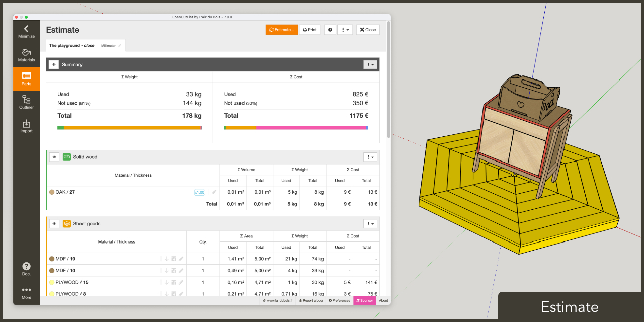Edit the OAK / 27 material with the pencil
The width and height of the screenshot is (644, 322).
click(x=214, y=192)
